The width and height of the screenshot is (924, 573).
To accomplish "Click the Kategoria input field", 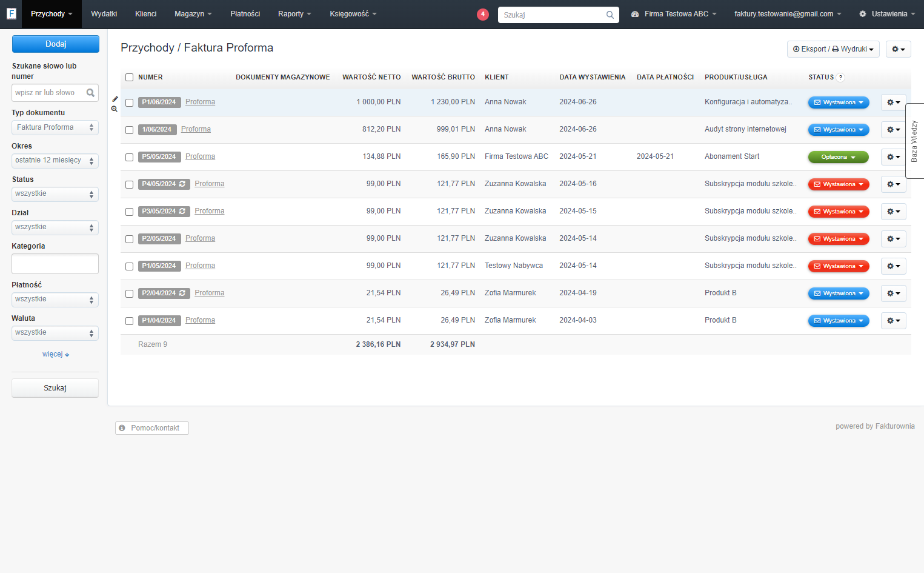I will pos(55,264).
